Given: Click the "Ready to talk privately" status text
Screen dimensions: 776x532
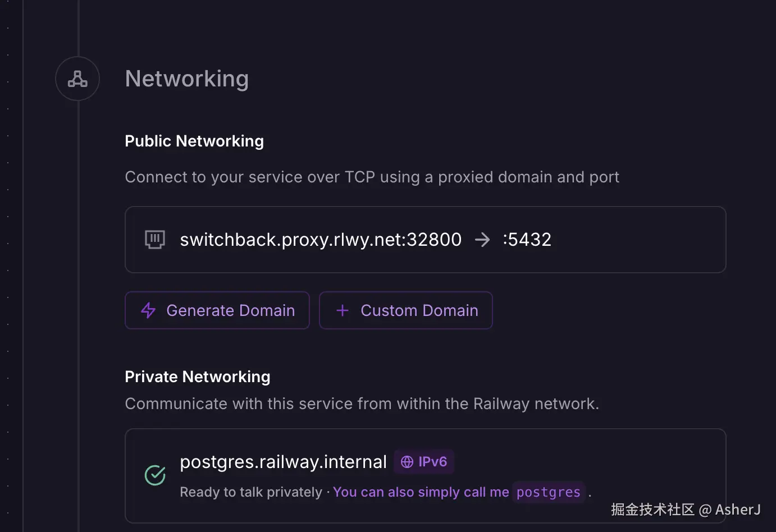Looking at the screenshot, I should (x=251, y=492).
